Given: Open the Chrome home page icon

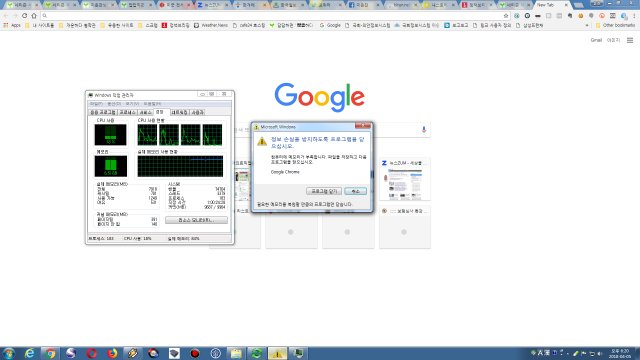Looking at the screenshot, I should [x=34, y=16].
